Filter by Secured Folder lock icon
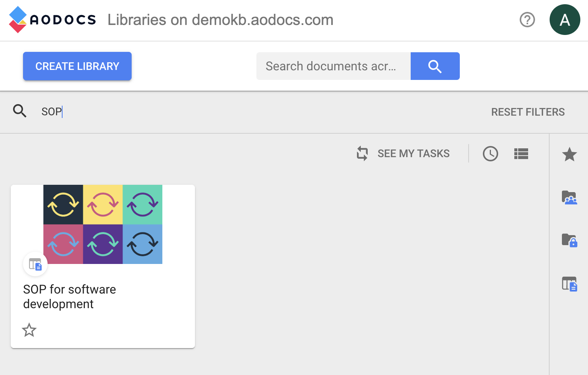The height and width of the screenshot is (375, 588). [569, 240]
